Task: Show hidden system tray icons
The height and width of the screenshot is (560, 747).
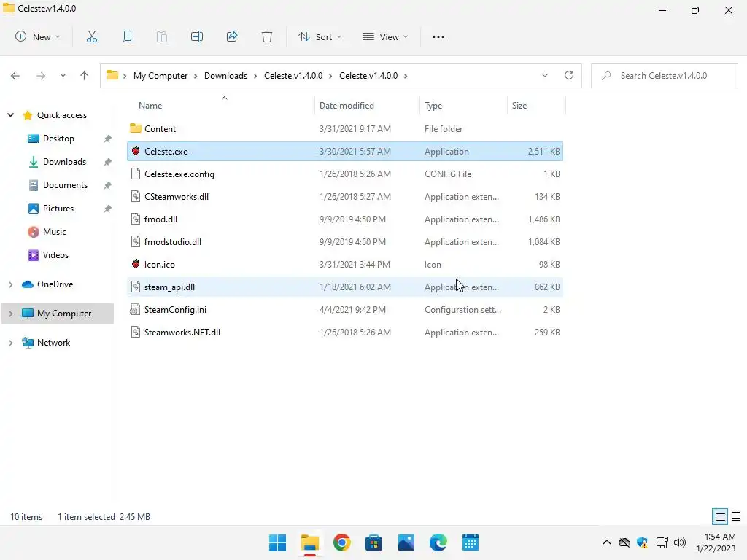Action: click(606, 542)
